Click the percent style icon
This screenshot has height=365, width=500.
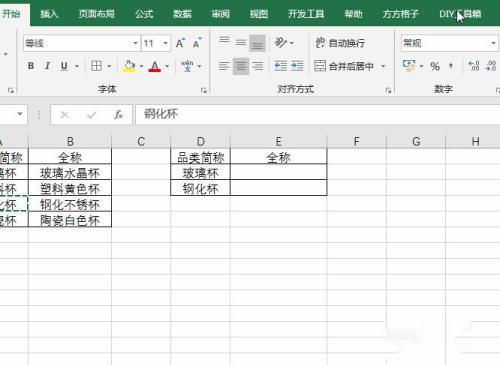click(435, 66)
